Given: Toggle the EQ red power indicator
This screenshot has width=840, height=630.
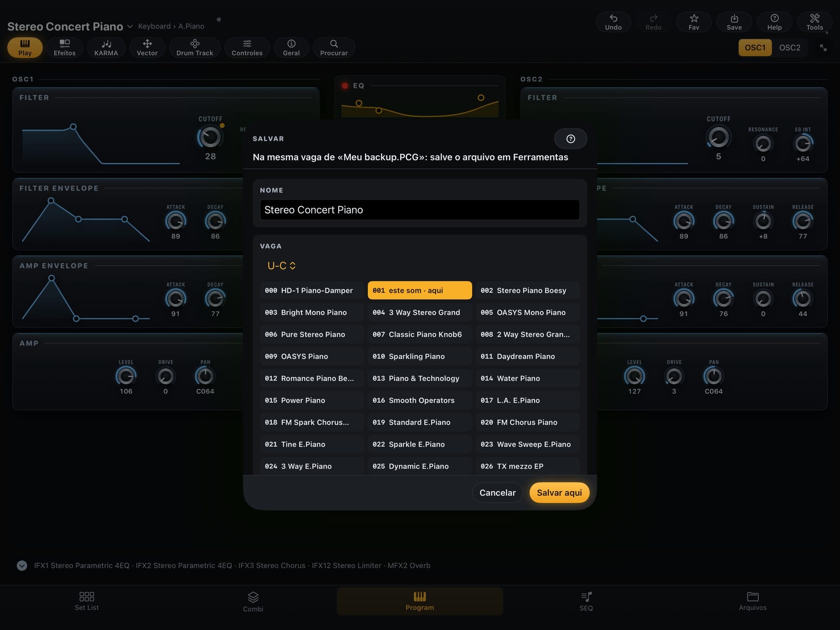Looking at the screenshot, I should [x=345, y=86].
